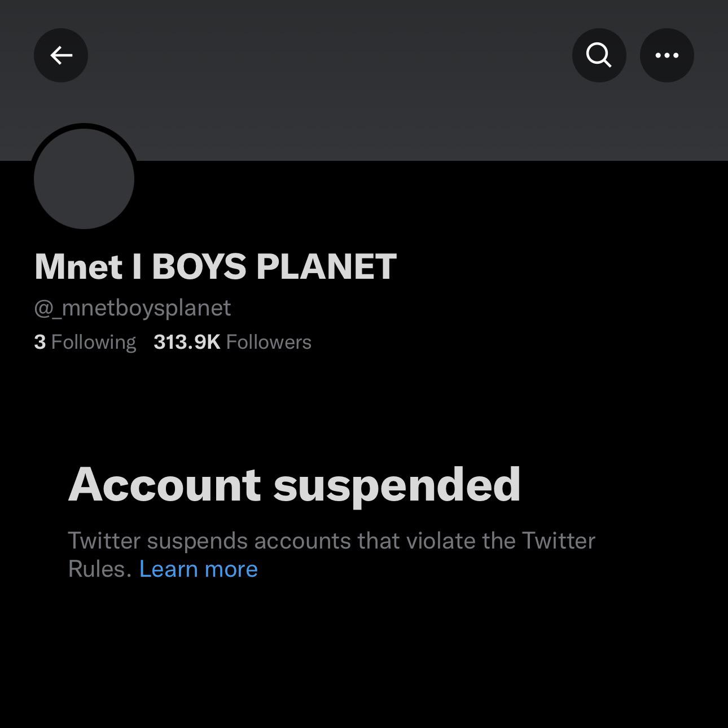The image size is (728, 728).
Task: Go back using the left arrow
Action: (x=61, y=55)
